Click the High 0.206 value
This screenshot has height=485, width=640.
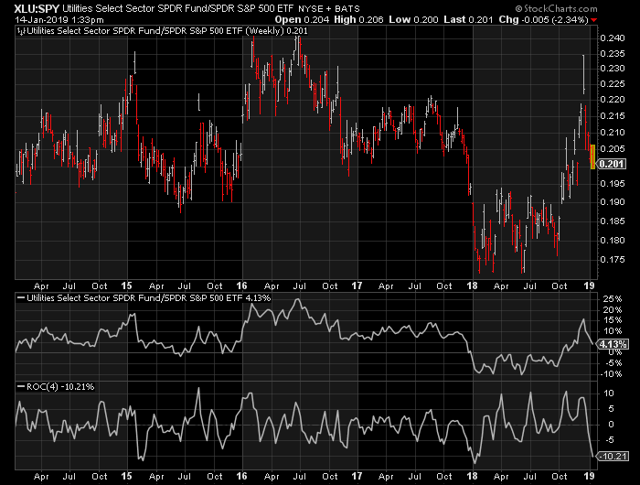click(x=359, y=20)
